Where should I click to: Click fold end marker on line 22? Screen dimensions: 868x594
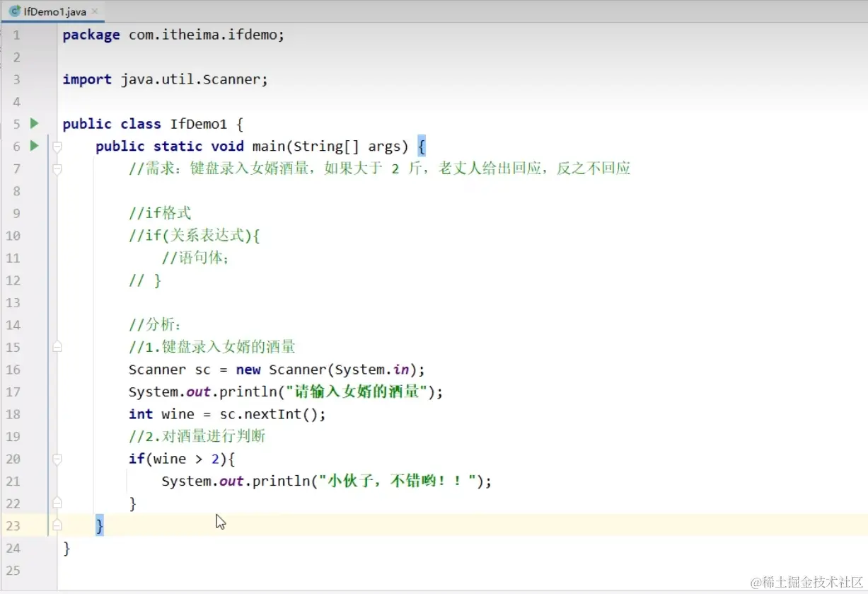[x=57, y=503]
